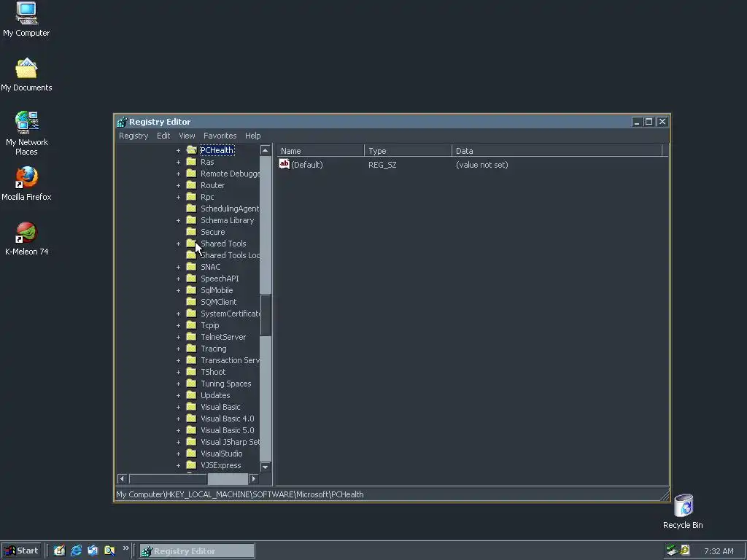Select the VJSExpress key
747x560 pixels.
click(x=220, y=465)
